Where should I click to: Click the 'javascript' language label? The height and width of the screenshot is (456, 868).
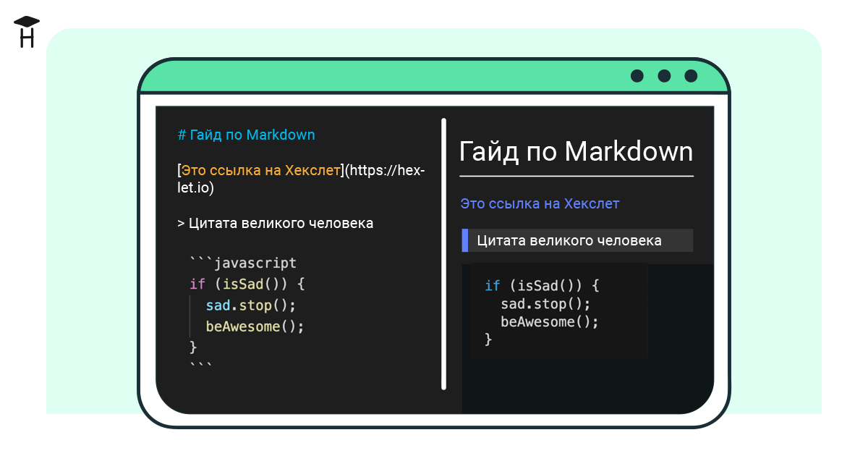click(x=256, y=262)
